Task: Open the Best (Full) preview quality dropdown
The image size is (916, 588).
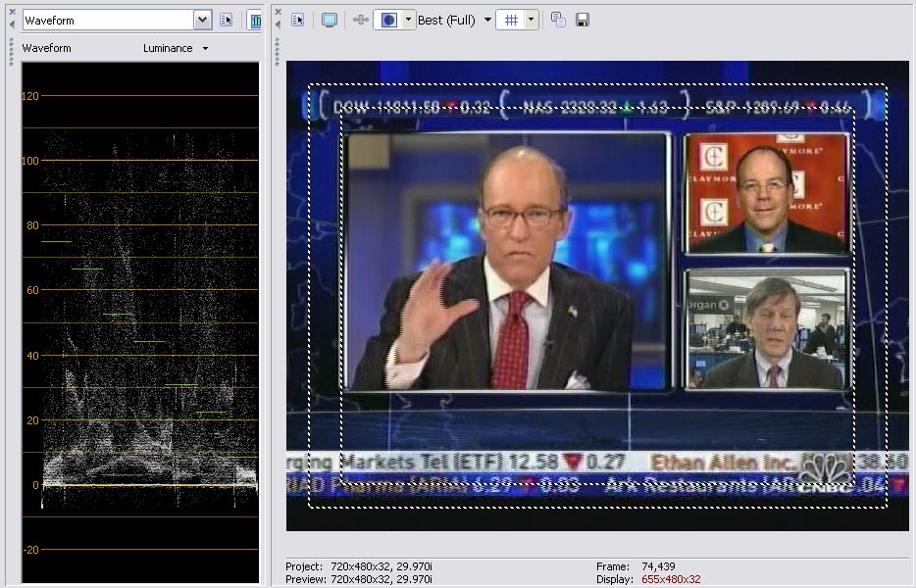Action: point(454,20)
